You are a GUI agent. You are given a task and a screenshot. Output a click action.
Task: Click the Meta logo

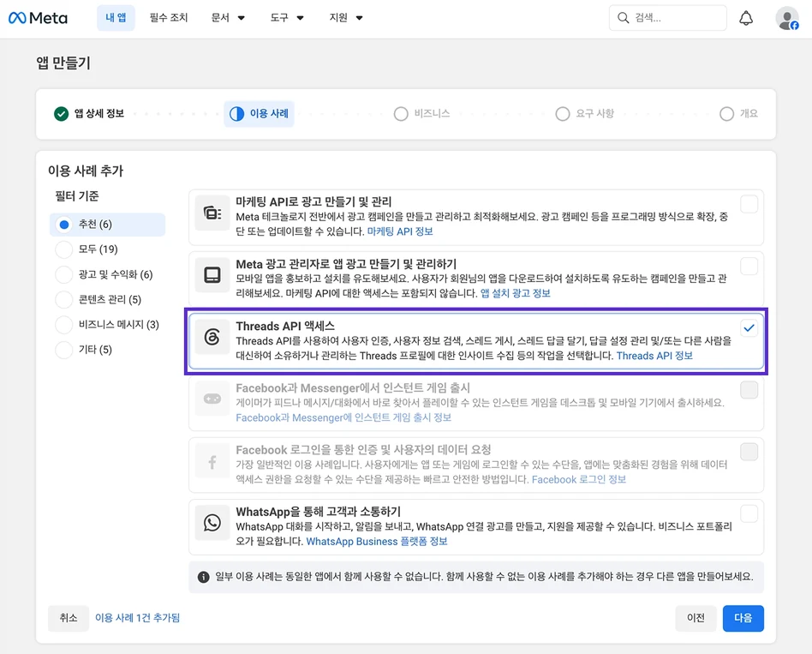tap(38, 18)
